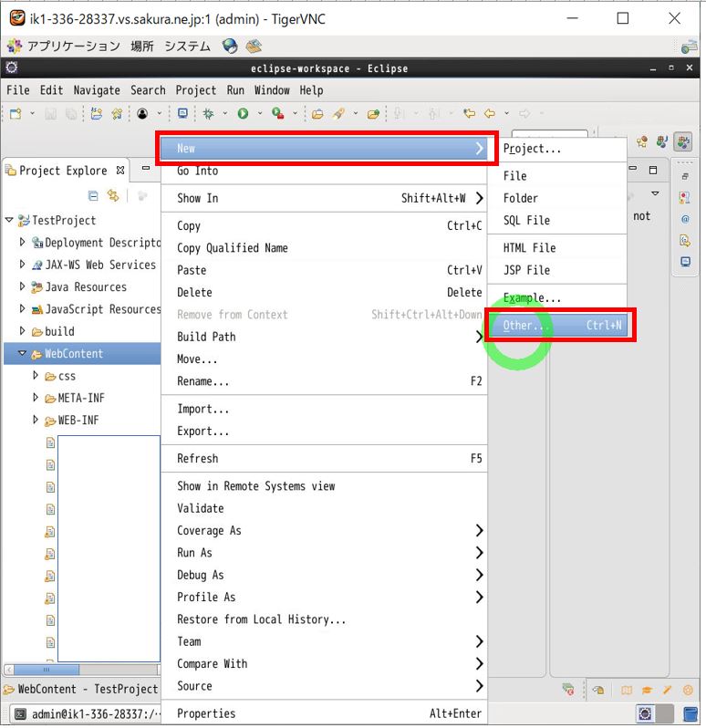Click the Run Last Tool icon with red toolbox

point(278,113)
